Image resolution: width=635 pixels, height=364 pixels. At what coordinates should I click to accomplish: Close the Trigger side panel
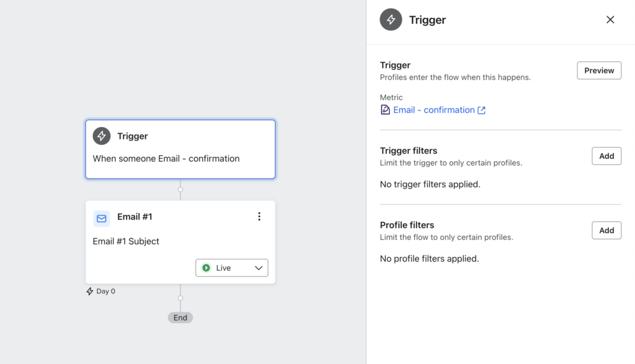point(610,20)
